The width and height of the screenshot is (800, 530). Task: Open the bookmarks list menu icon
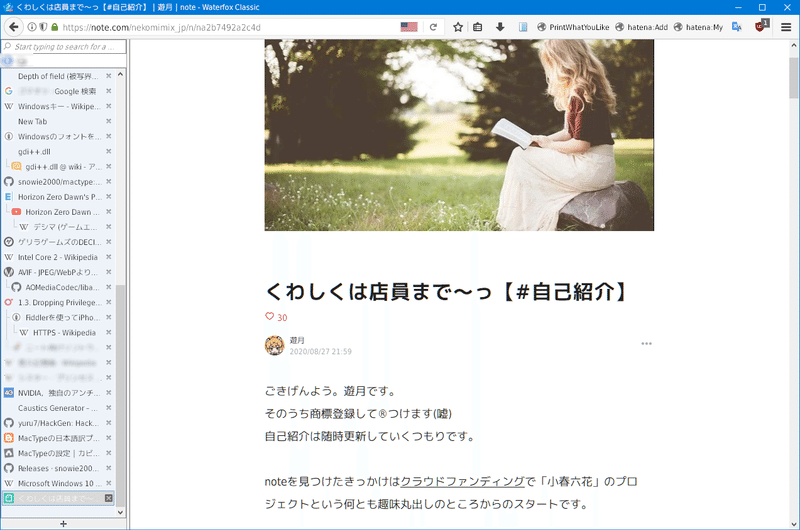tap(478, 27)
